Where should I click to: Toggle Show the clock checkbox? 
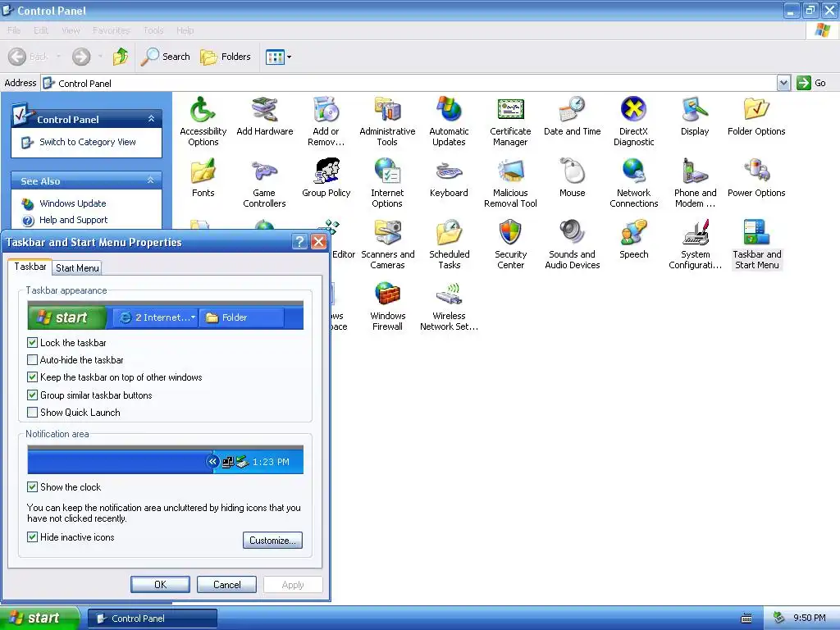(32, 487)
